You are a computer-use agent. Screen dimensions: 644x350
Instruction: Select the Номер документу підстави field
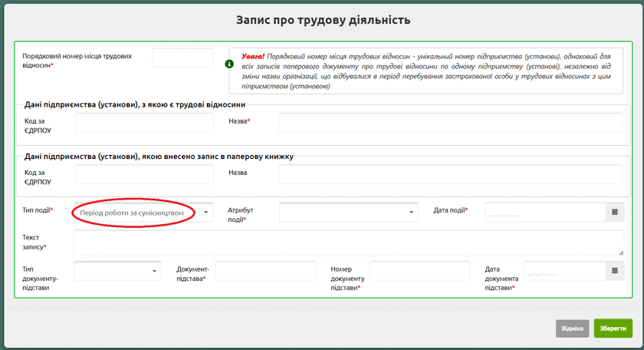coord(419,271)
